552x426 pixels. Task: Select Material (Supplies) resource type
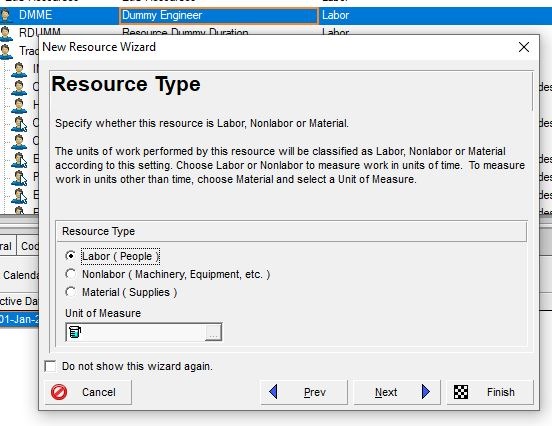70,292
